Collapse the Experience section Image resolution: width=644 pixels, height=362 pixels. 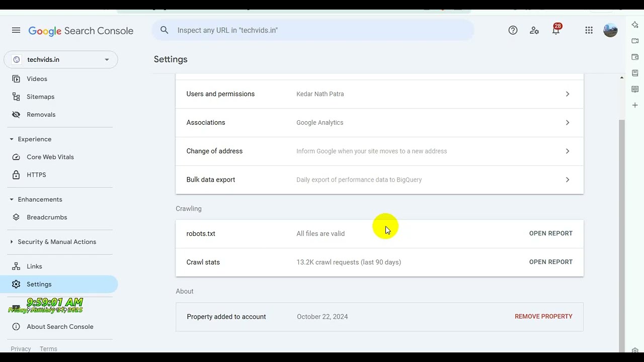(12, 139)
